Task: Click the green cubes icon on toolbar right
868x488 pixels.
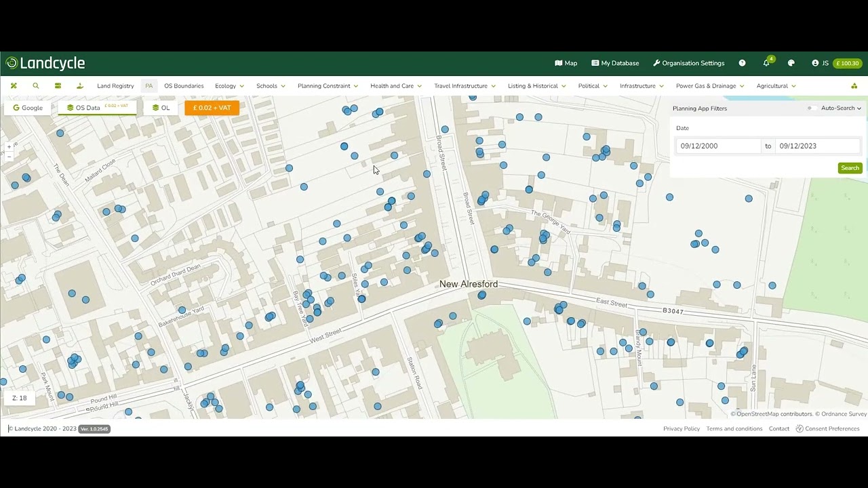Action: click(854, 86)
